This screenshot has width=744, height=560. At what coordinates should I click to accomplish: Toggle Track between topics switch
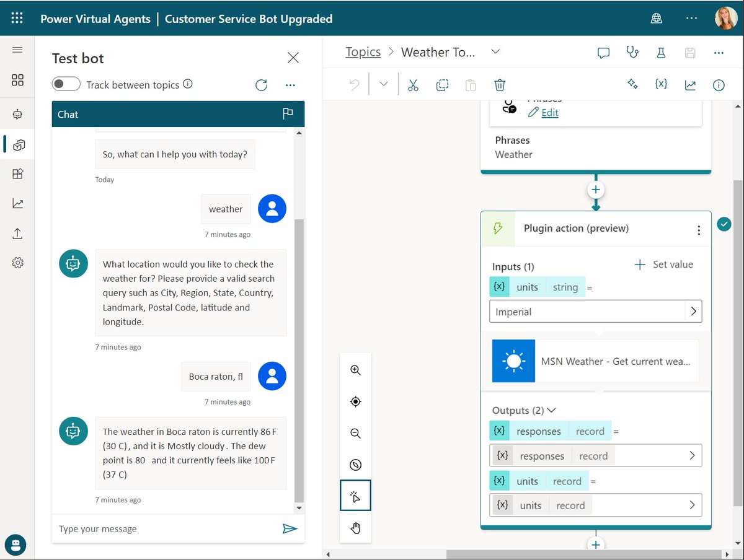point(66,84)
